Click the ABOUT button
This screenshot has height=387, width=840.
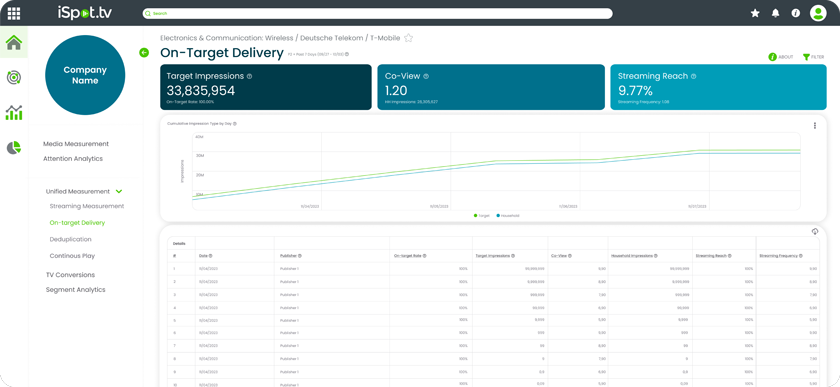(781, 57)
